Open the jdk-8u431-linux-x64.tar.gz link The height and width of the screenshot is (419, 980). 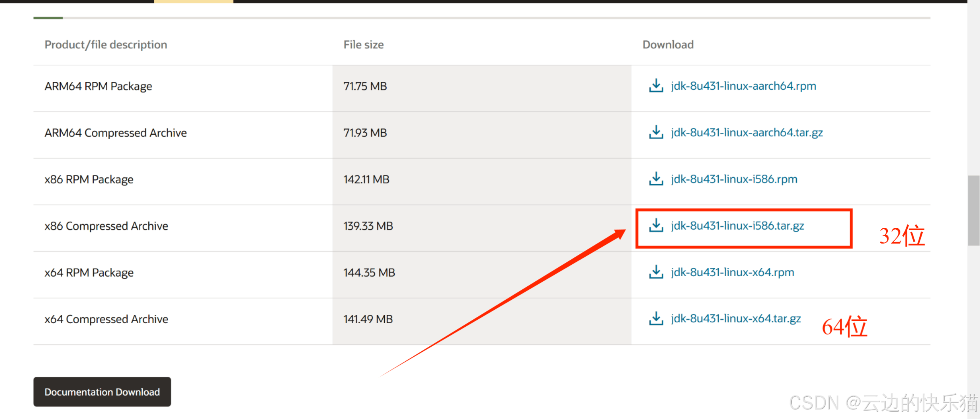pos(736,319)
